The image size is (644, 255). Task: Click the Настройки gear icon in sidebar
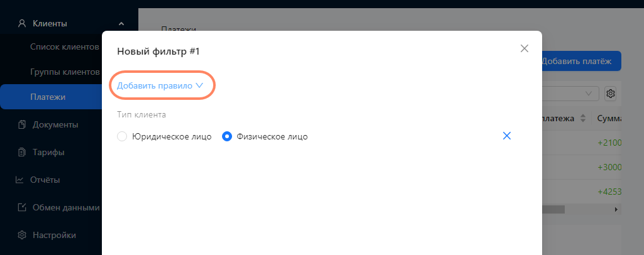point(22,236)
